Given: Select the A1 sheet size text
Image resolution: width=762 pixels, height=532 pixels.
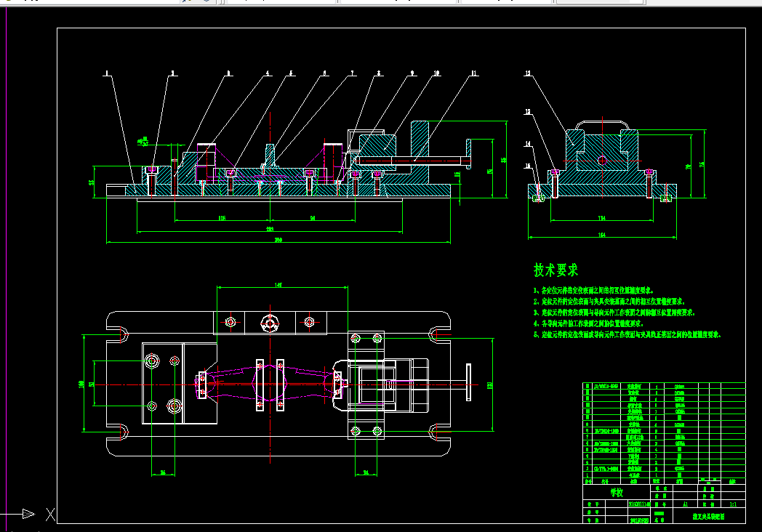Looking at the screenshot, I should tap(686, 504).
